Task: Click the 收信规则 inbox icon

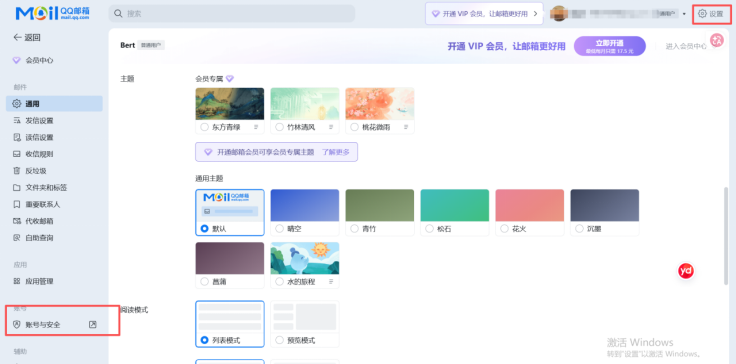Action: point(17,154)
